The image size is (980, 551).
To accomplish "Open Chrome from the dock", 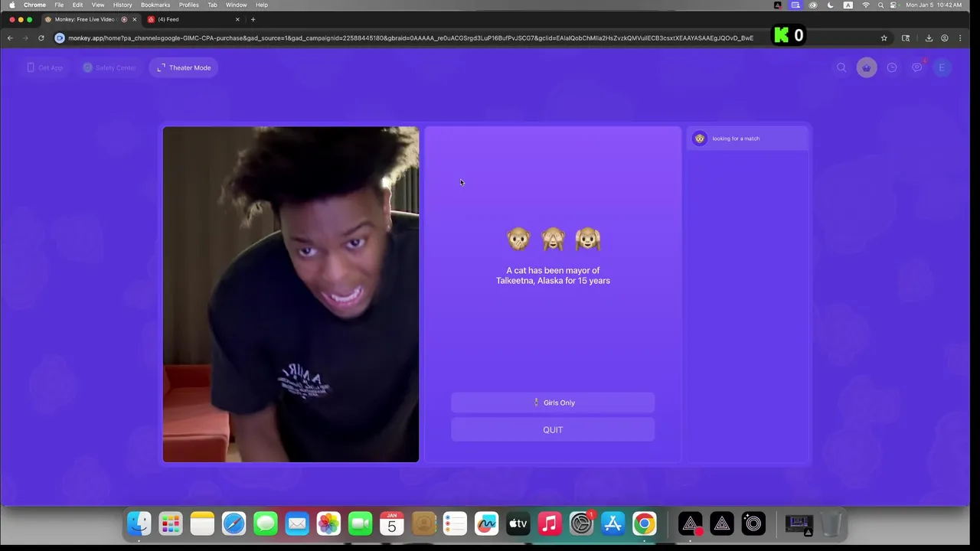I will [x=644, y=523].
